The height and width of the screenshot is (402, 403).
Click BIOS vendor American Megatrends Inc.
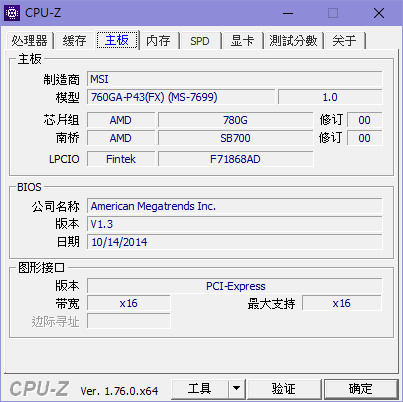(x=235, y=206)
